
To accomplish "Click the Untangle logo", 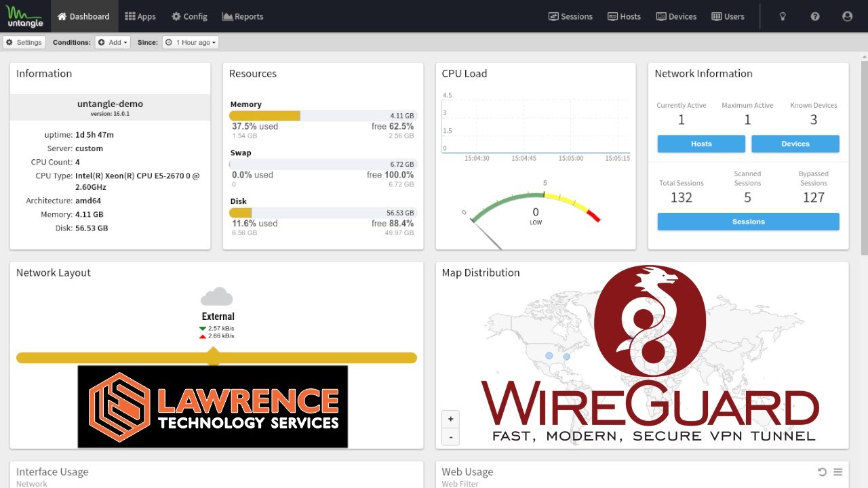I will pos(25,16).
